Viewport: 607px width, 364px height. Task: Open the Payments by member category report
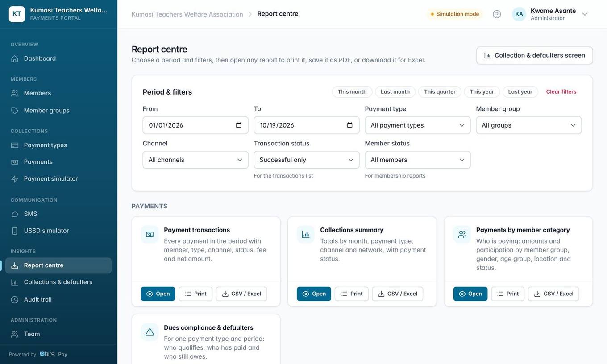(x=470, y=294)
